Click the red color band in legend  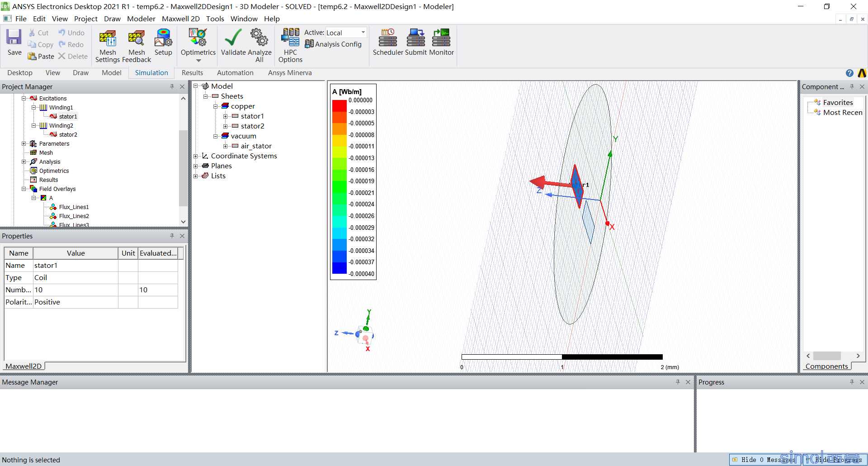click(x=340, y=106)
